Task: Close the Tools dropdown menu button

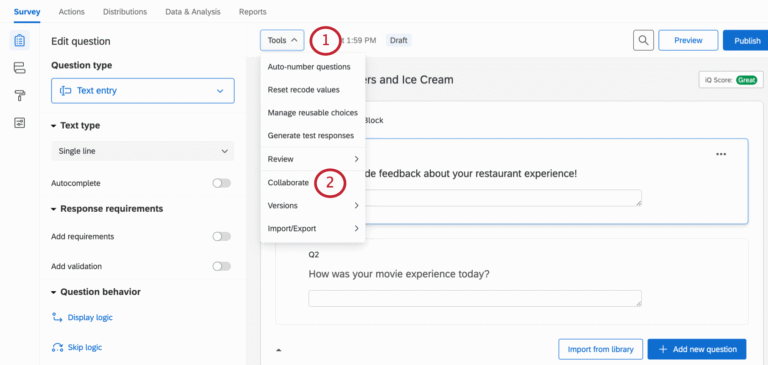Action: pyautogui.click(x=282, y=40)
